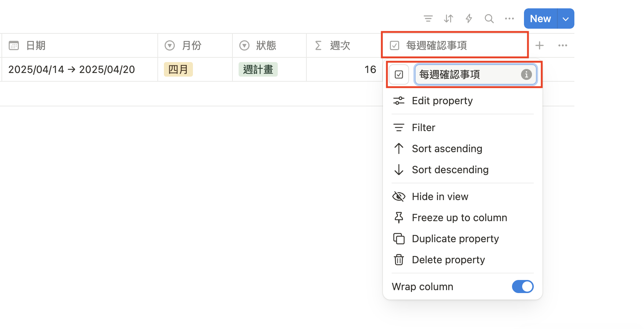This screenshot has width=644, height=329.
Task: Open the table header three-dot options
Action: pyautogui.click(x=563, y=45)
